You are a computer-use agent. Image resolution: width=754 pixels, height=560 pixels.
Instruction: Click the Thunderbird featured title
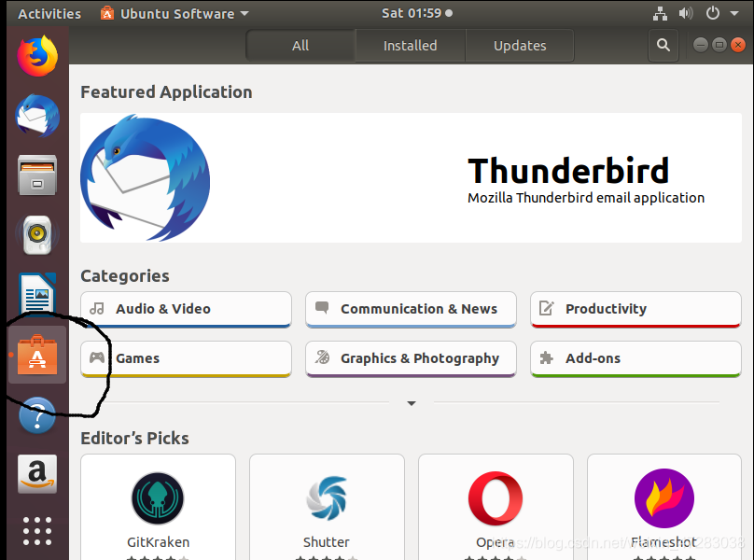coord(568,171)
